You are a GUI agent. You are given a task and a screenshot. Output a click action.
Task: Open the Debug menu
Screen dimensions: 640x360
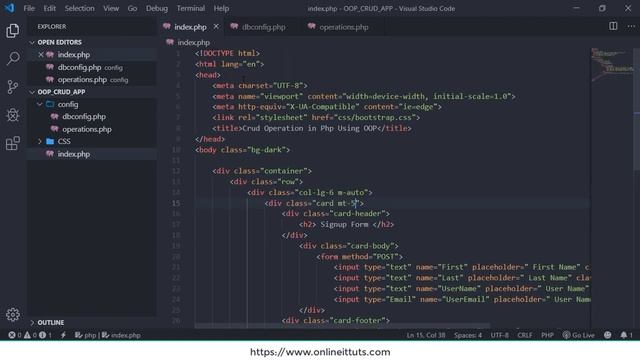click(x=157, y=8)
